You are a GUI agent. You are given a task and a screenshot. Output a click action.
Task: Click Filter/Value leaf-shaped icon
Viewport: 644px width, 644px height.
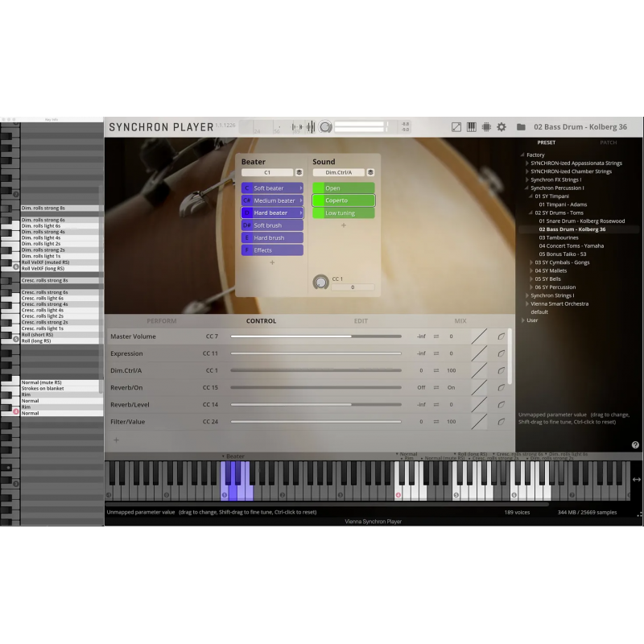tap(501, 422)
